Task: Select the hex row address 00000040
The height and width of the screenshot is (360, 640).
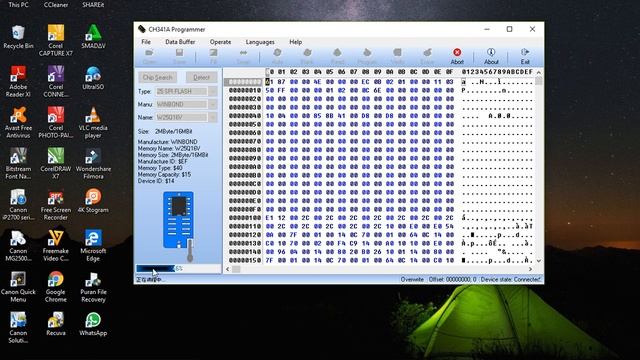Action: 244,116
